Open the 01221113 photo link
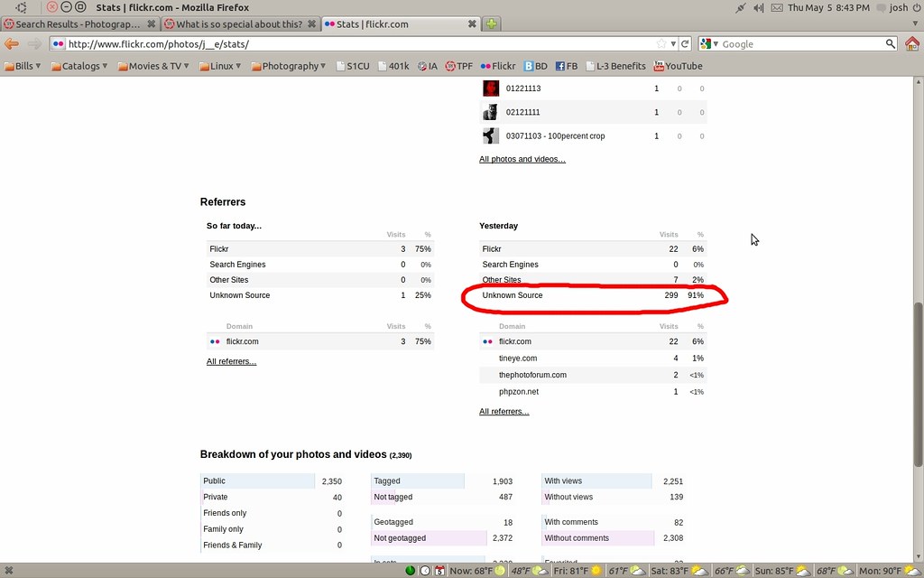 click(523, 89)
